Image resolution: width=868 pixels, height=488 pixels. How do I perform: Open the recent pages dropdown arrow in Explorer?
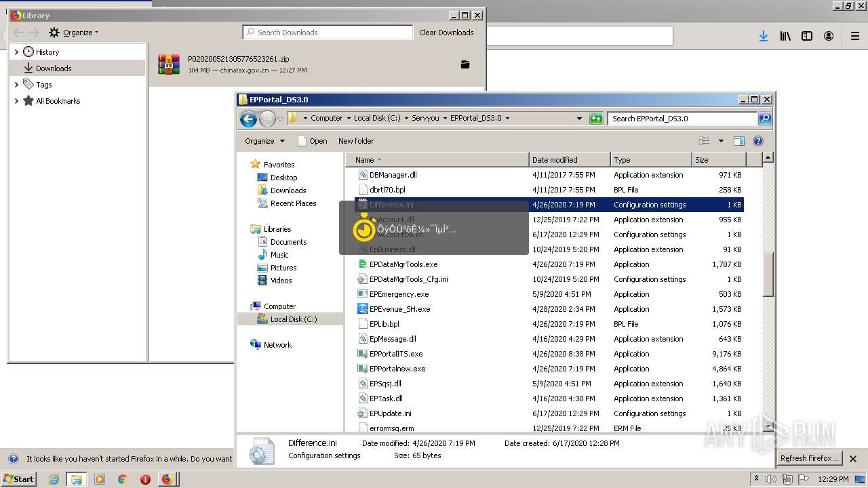point(280,119)
